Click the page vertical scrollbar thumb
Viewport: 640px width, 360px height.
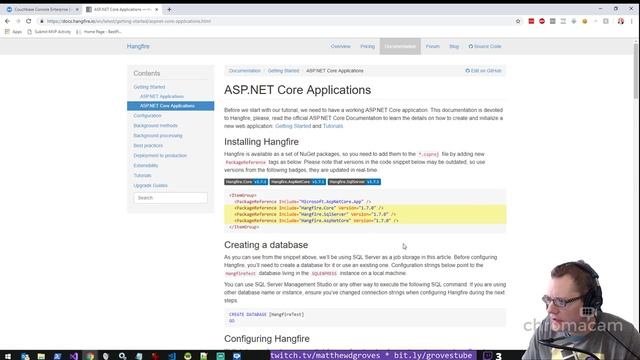click(636, 70)
